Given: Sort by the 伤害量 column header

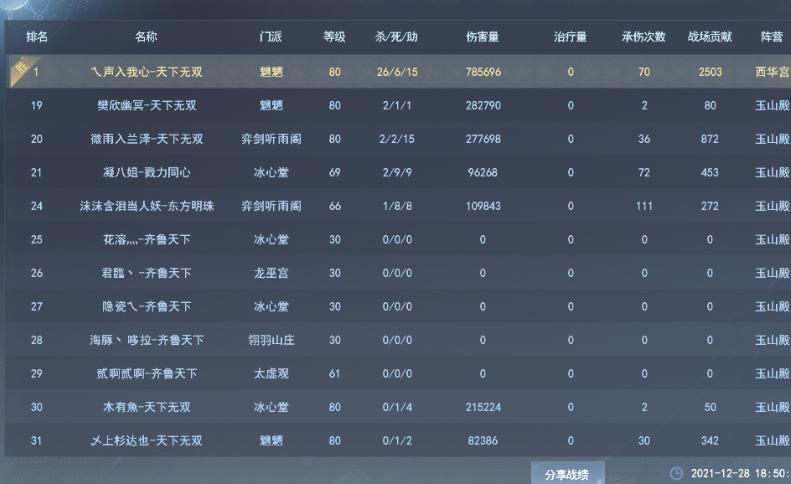Looking at the screenshot, I should click(x=483, y=37).
